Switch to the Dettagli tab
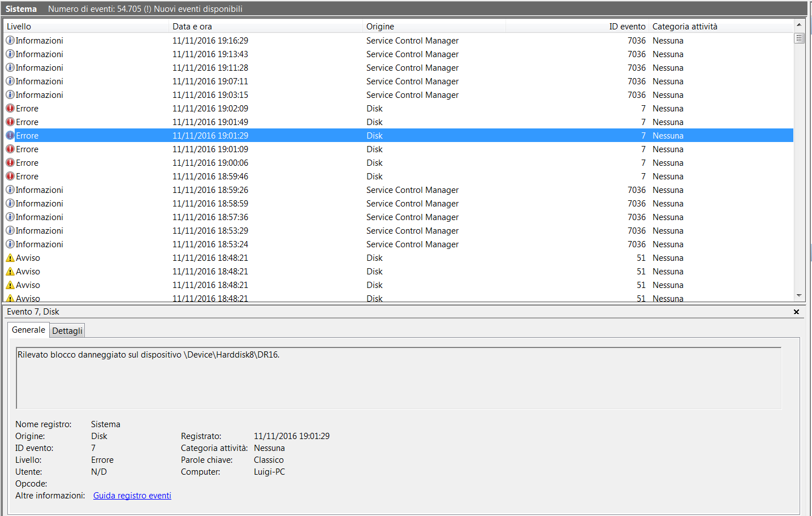The height and width of the screenshot is (516, 812). click(67, 331)
